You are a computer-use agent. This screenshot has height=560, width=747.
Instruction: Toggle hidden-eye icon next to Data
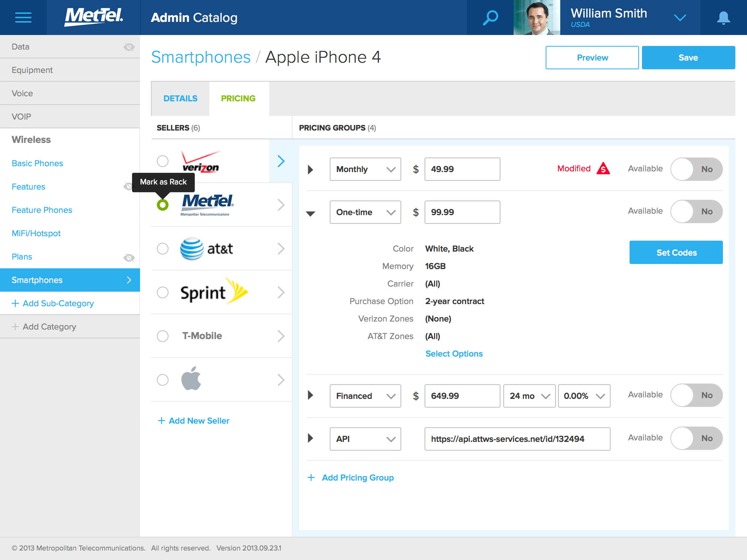[129, 47]
